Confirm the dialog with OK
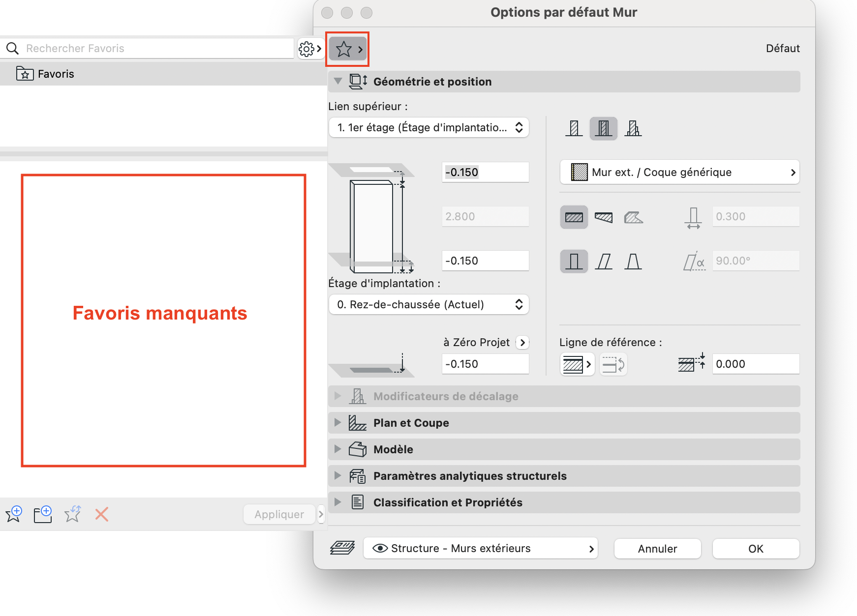 (756, 549)
